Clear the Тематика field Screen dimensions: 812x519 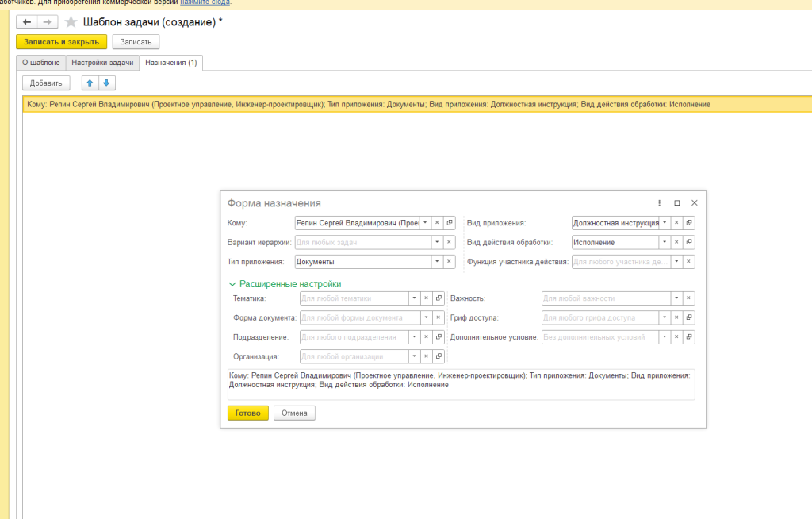[426, 298]
